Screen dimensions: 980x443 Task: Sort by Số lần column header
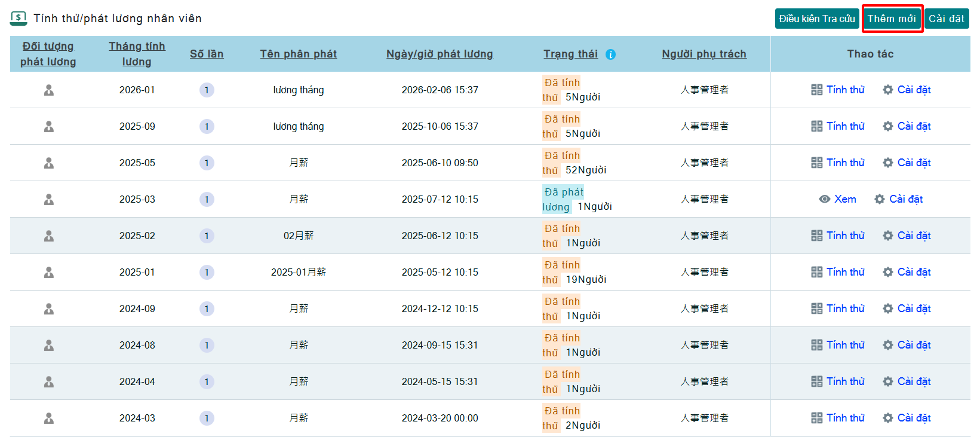pos(207,54)
